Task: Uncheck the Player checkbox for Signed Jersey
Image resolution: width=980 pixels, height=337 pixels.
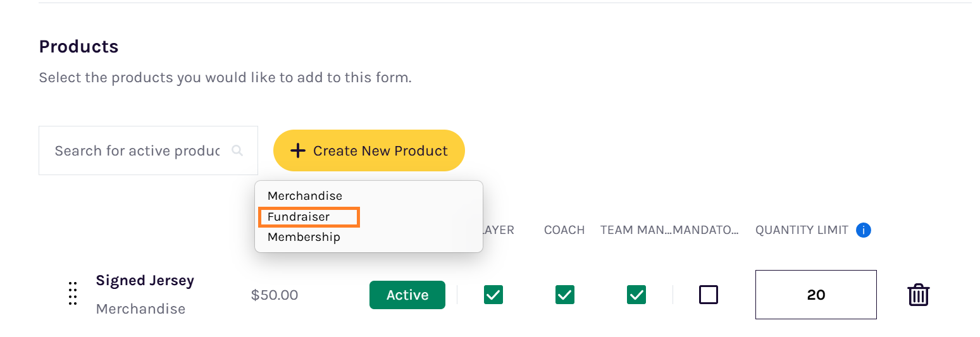Action: click(493, 295)
